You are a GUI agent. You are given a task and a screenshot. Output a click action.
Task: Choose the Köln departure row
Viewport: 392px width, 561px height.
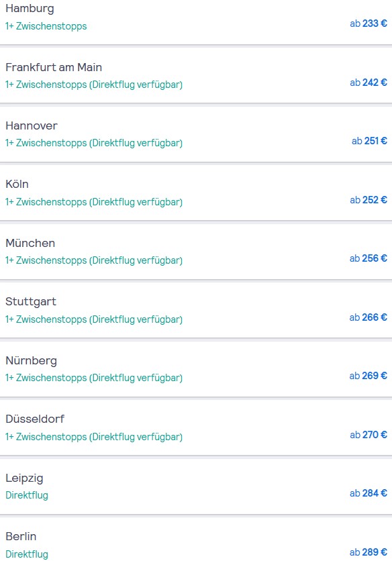point(196,193)
